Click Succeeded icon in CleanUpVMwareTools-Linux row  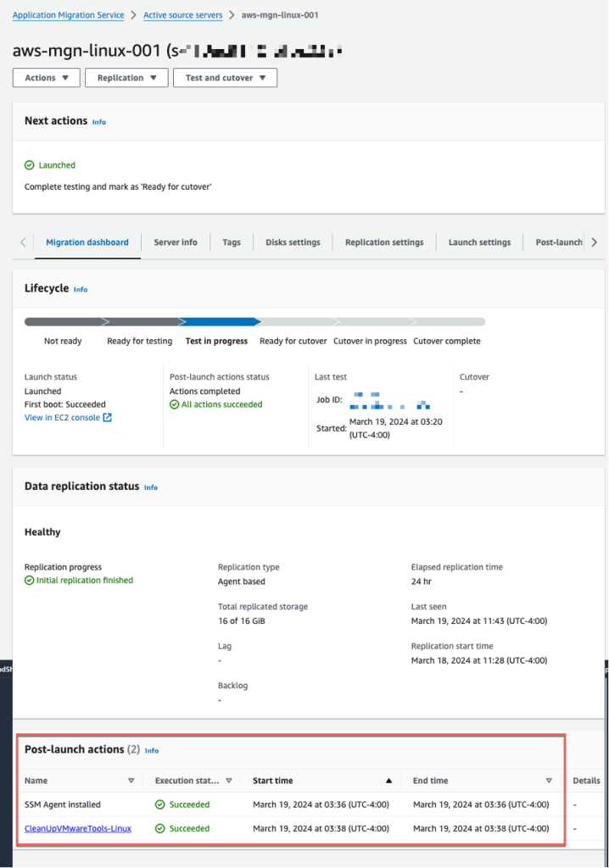160,829
